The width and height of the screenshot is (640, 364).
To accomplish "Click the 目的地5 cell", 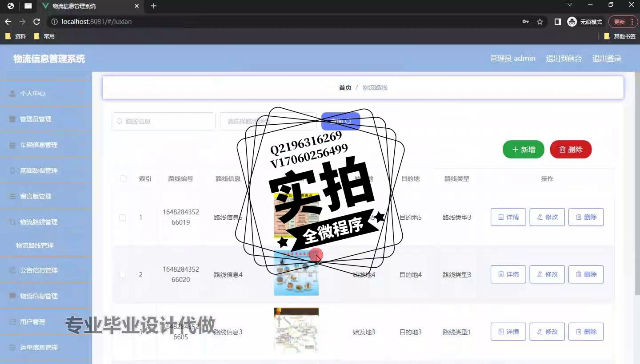I will tap(410, 218).
